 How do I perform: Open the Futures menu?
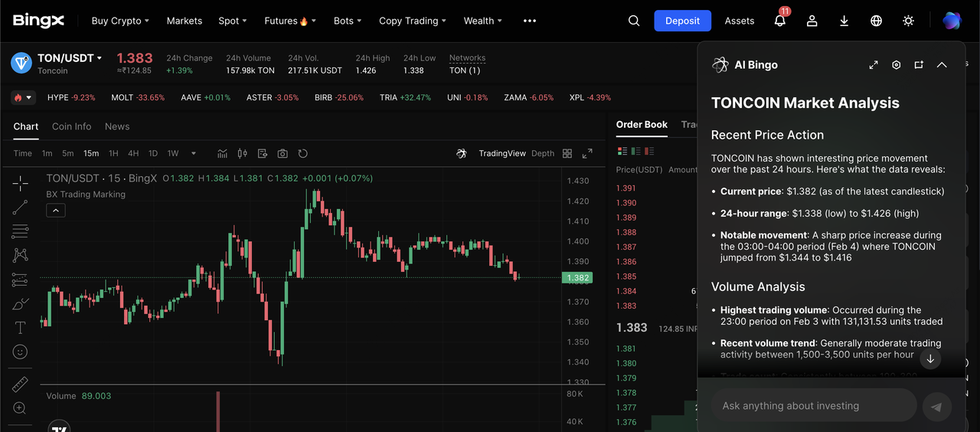289,21
